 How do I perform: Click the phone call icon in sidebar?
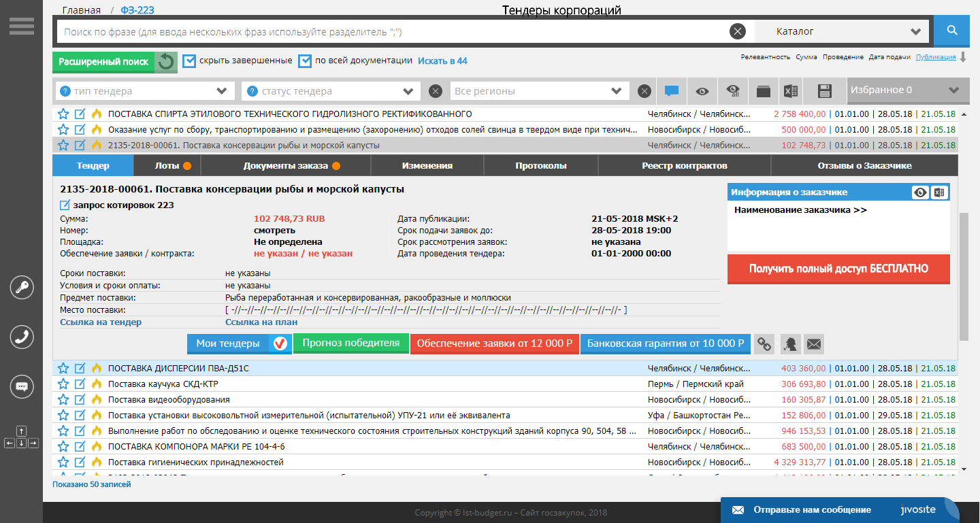[22, 337]
